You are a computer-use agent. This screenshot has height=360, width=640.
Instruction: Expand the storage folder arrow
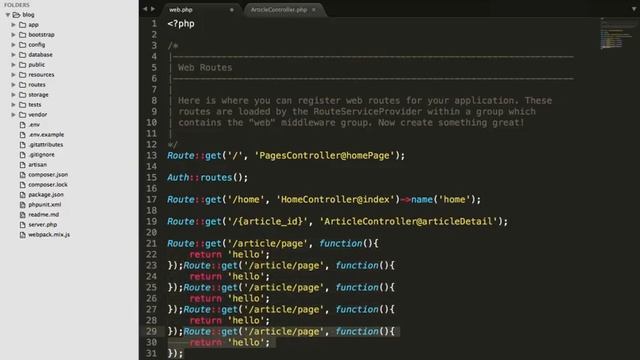[13, 95]
